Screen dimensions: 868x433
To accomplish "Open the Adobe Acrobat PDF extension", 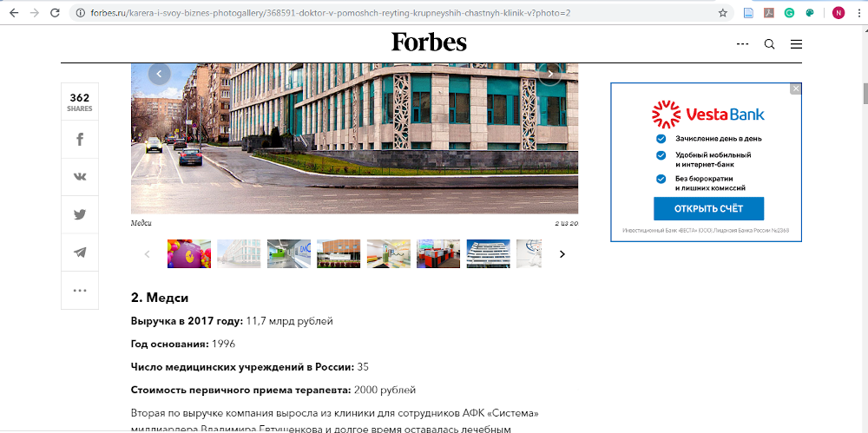I will pyautogui.click(x=769, y=13).
